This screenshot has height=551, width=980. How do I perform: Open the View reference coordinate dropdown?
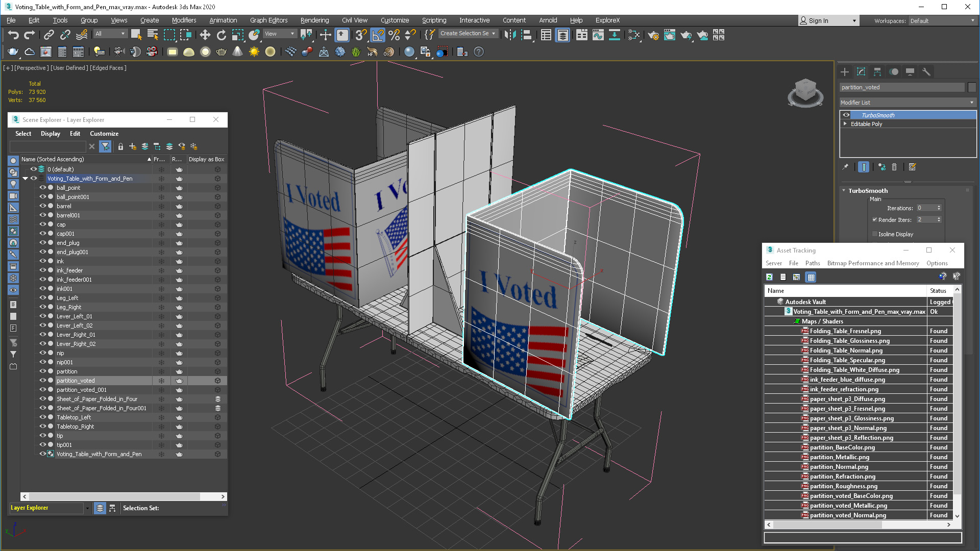pyautogui.click(x=280, y=34)
